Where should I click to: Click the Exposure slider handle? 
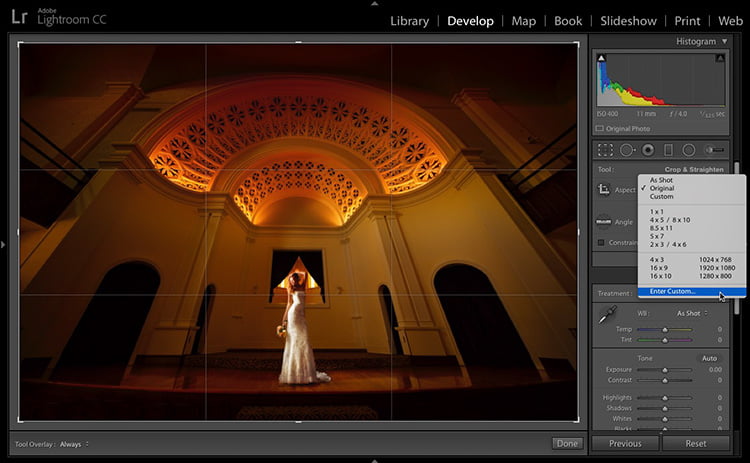[664, 370]
